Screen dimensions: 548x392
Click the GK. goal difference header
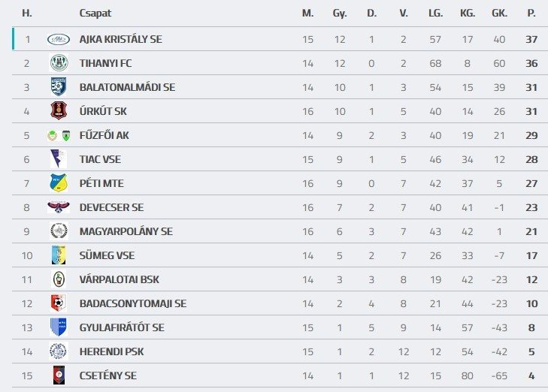pos(499,14)
